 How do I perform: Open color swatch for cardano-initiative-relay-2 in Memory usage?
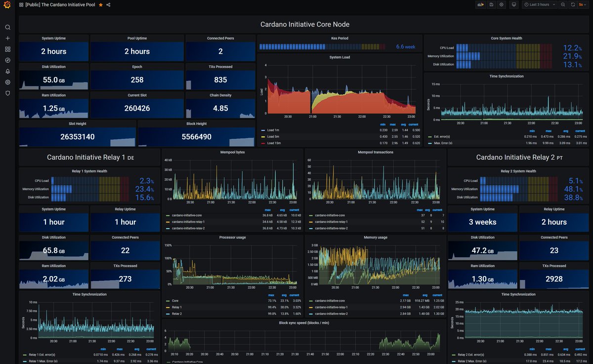tap(310, 313)
